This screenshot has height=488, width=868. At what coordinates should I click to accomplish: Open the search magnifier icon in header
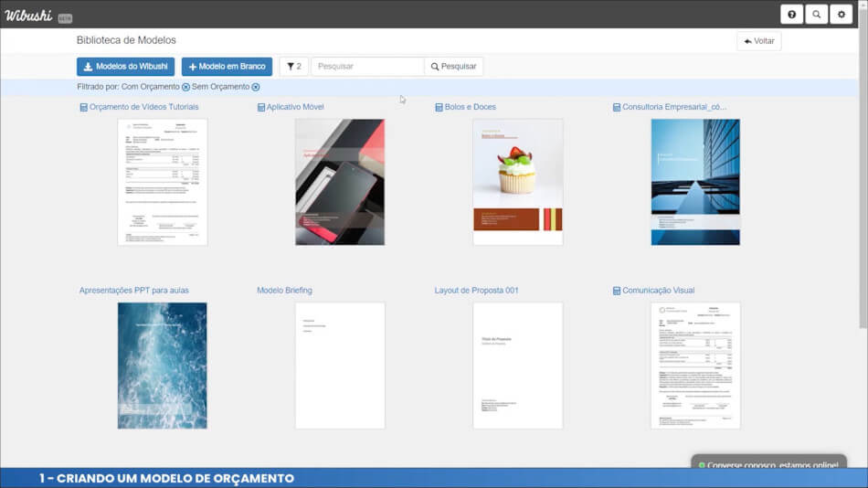[816, 15]
